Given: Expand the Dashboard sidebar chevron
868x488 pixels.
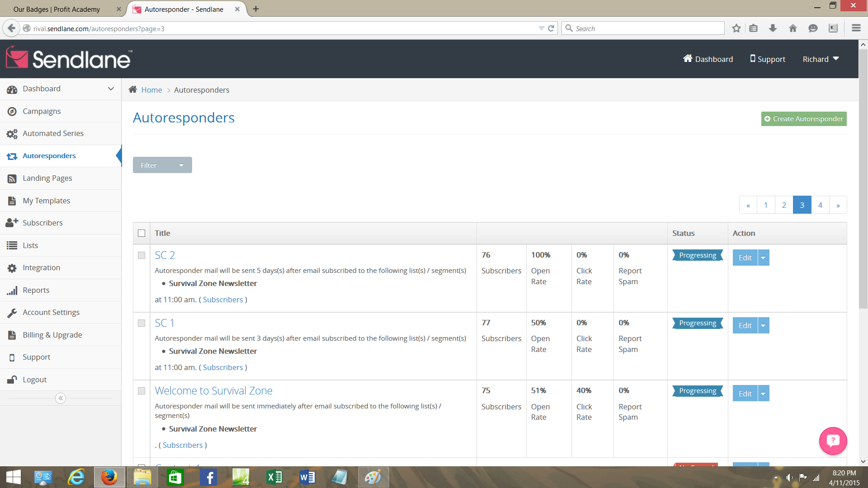Looking at the screenshot, I should click(111, 89).
